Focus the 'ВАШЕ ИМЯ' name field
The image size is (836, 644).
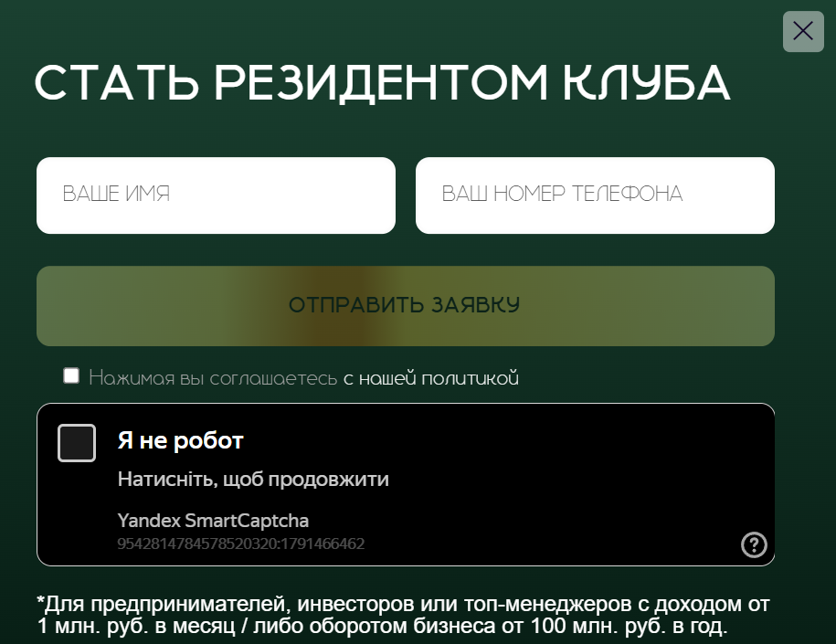216,195
